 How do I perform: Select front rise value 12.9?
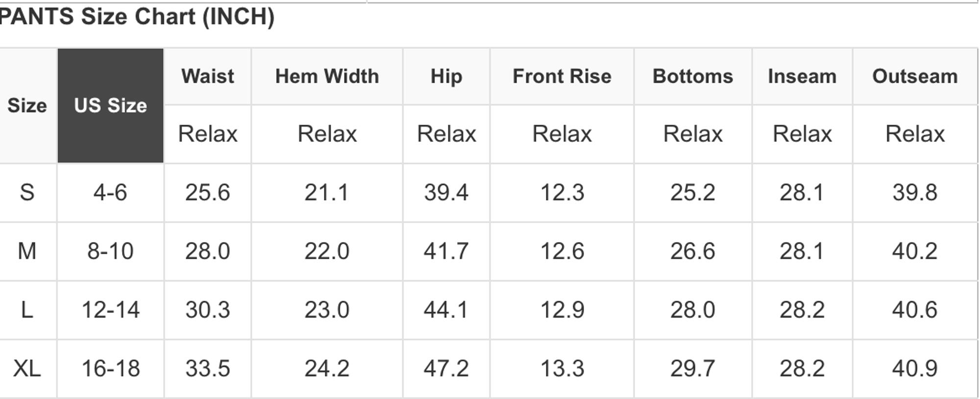click(562, 310)
